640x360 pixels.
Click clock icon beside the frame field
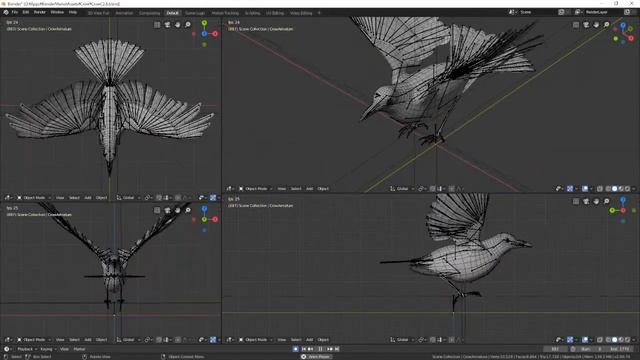pyautogui.click(x=573, y=349)
